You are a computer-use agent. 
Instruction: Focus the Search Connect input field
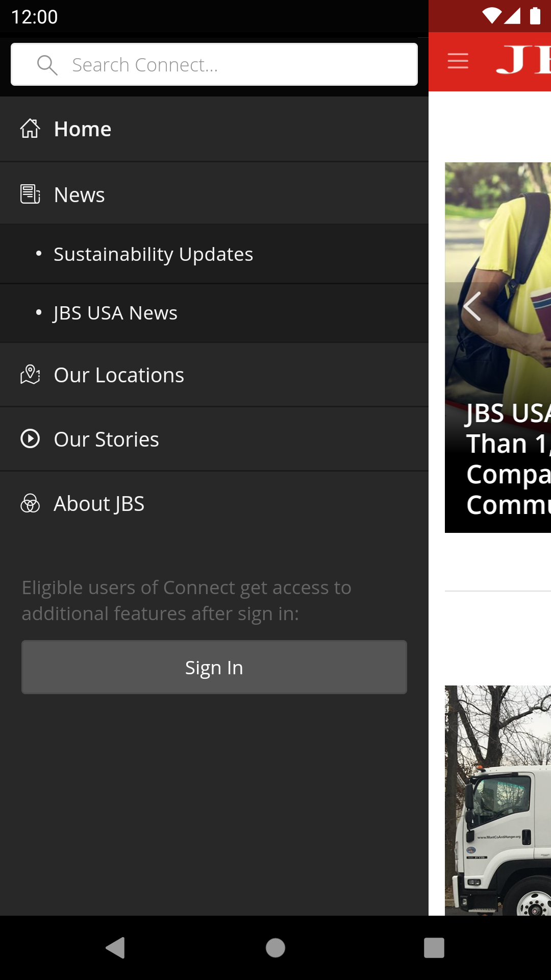tap(214, 65)
